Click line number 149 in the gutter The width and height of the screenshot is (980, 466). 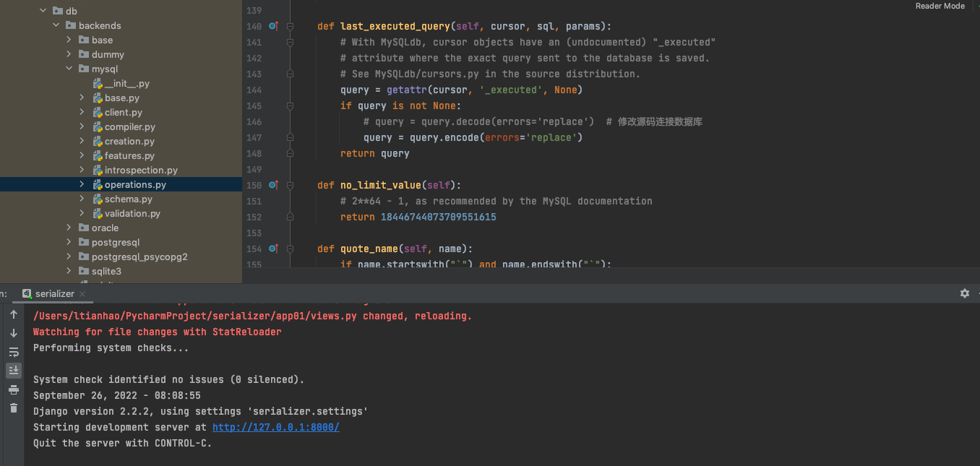tap(254, 169)
